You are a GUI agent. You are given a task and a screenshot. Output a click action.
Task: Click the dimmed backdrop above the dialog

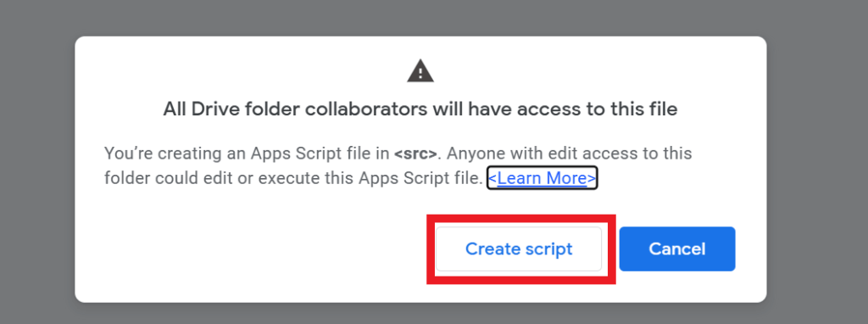pos(420,18)
